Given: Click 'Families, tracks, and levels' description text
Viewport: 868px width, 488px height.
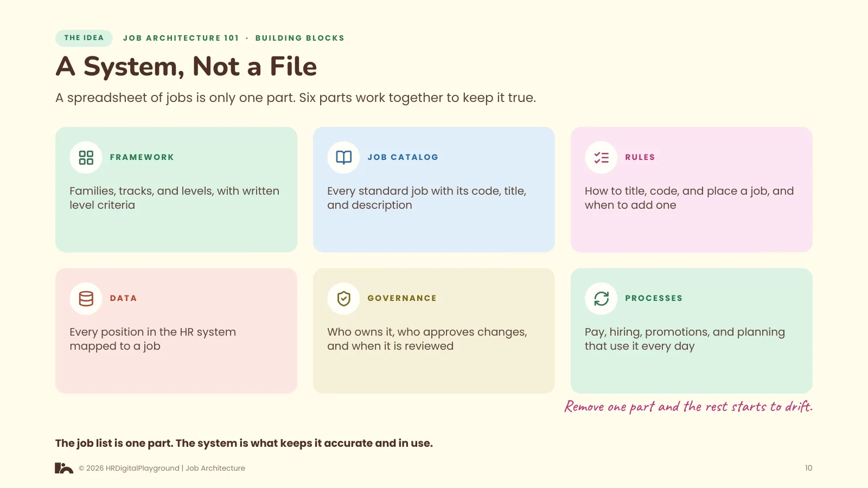Looking at the screenshot, I should pos(174,198).
